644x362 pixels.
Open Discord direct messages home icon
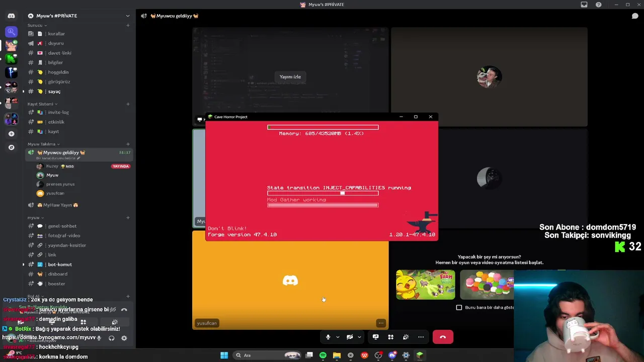tap(11, 16)
